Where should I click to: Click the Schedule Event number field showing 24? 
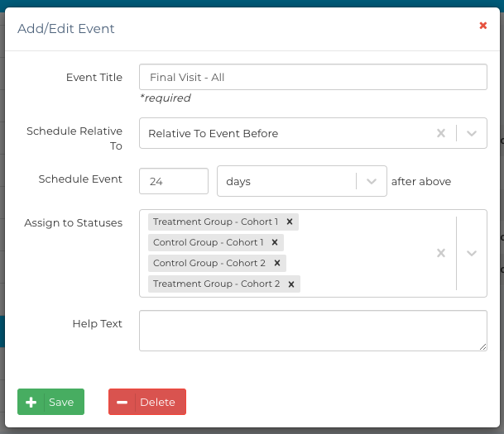tap(174, 181)
